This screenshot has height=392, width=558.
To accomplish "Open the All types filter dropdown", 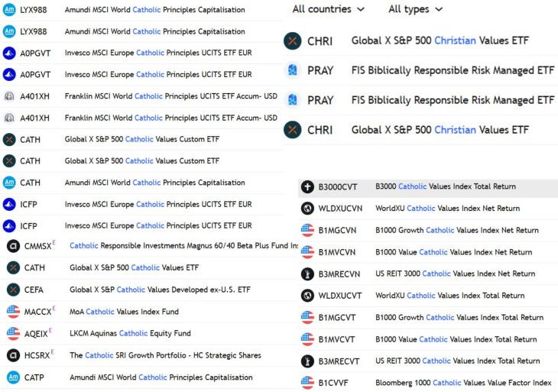I will (415, 9).
